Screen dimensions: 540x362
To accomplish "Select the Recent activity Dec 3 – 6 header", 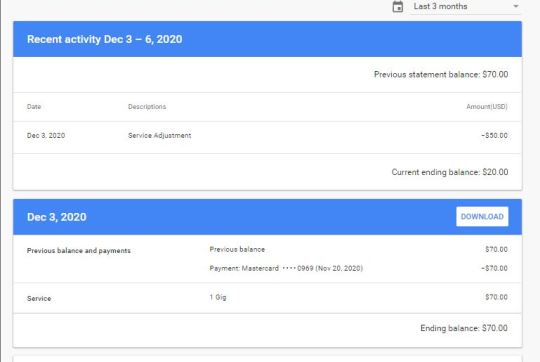I will pyautogui.click(x=105, y=39).
